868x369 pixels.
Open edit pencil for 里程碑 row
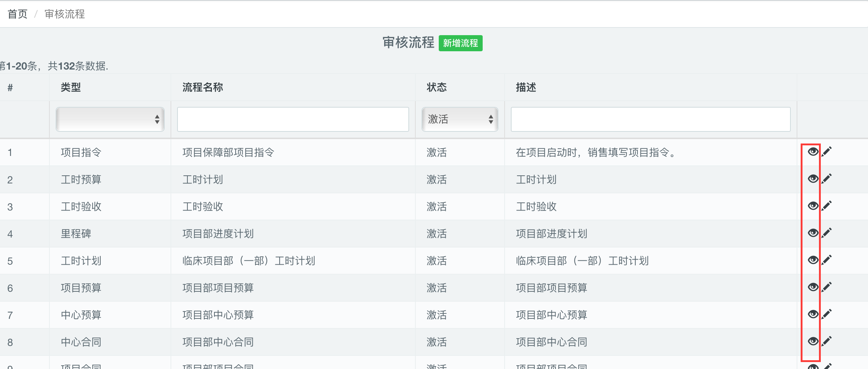coord(827,233)
